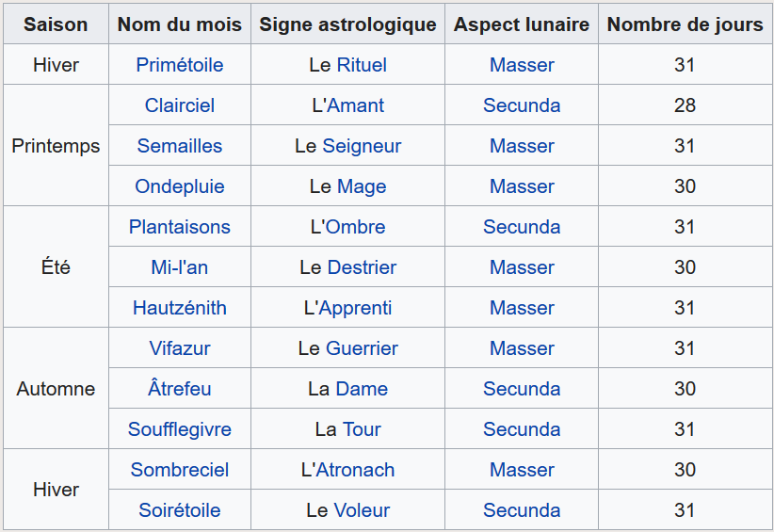Open the Hautzénith link

[180, 308]
